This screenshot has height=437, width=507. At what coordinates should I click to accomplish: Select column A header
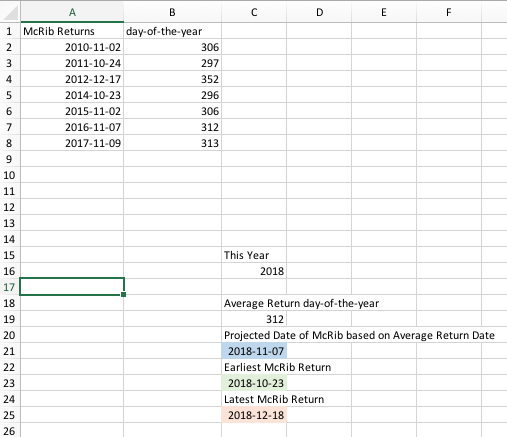coord(72,12)
